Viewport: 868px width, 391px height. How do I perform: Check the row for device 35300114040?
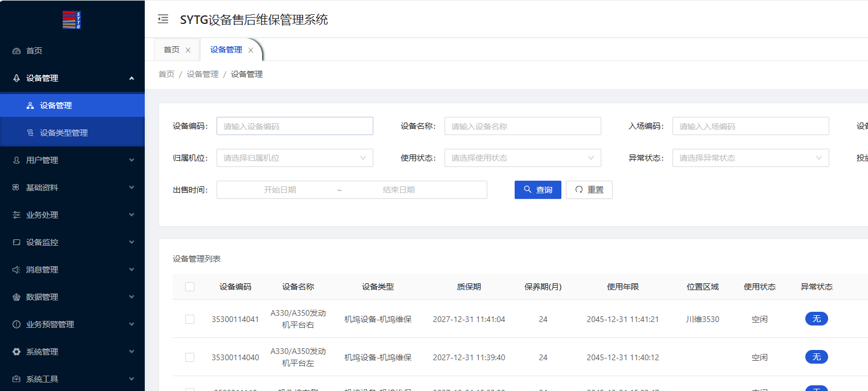[x=190, y=357]
